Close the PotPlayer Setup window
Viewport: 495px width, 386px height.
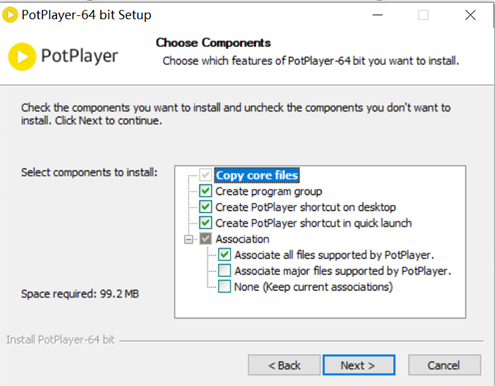tap(470, 15)
